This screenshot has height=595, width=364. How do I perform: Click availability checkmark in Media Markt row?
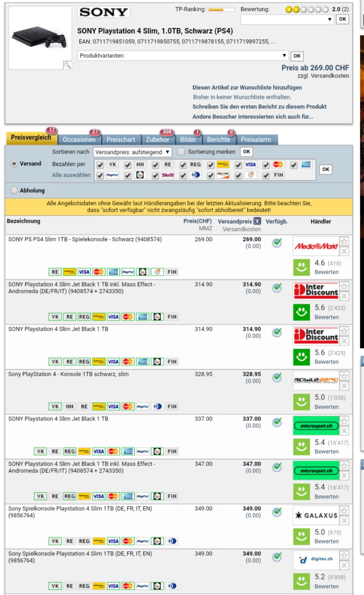[277, 243]
